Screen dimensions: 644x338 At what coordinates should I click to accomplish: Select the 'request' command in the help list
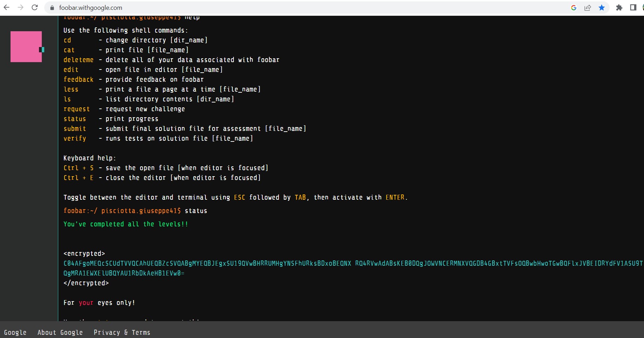[x=77, y=109]
